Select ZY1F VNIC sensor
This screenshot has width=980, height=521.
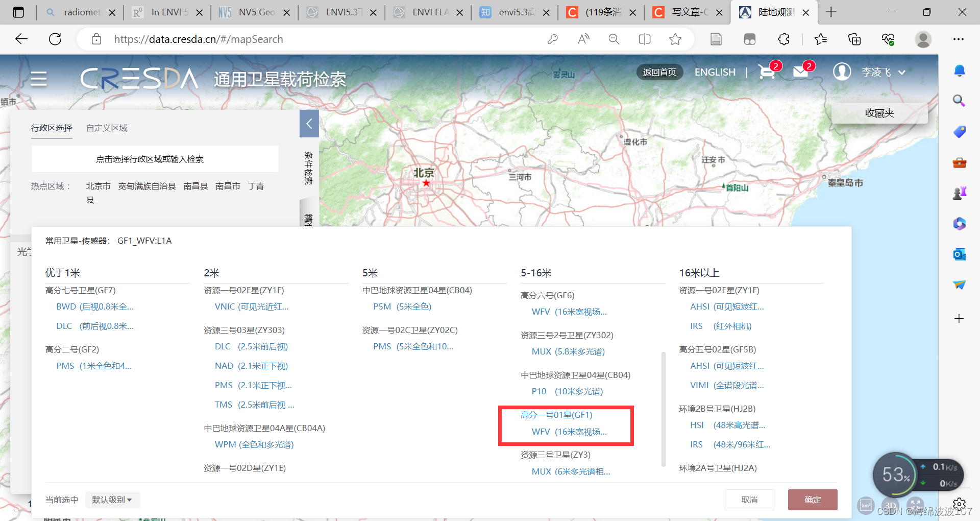pyautogui.click(x=252, y=306)
